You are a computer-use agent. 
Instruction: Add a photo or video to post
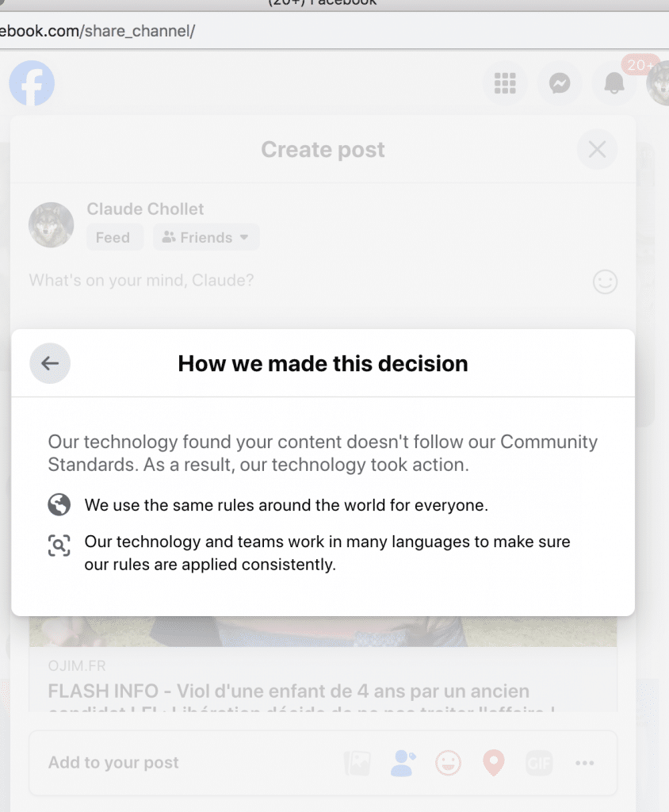coord(357,764)
